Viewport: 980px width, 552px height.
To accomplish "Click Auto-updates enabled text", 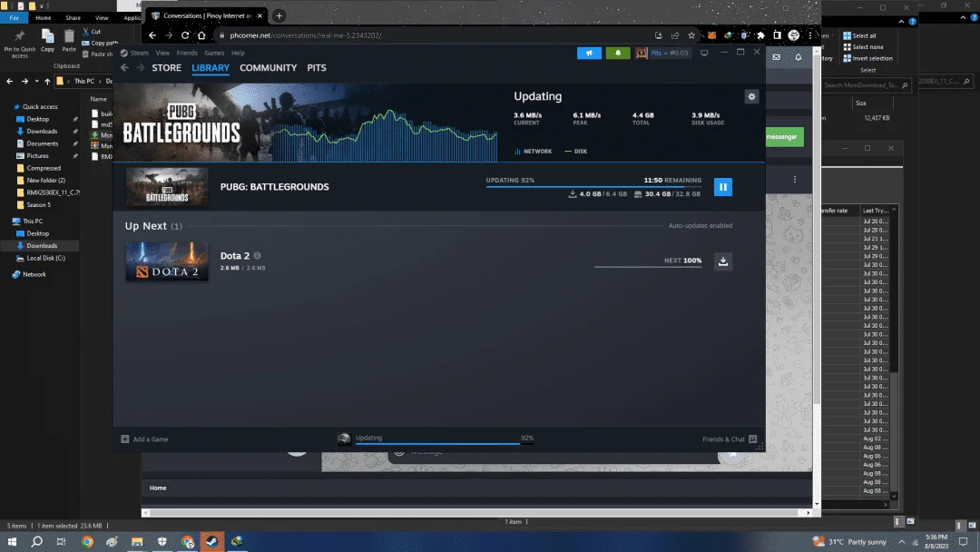I will (700, 226).
